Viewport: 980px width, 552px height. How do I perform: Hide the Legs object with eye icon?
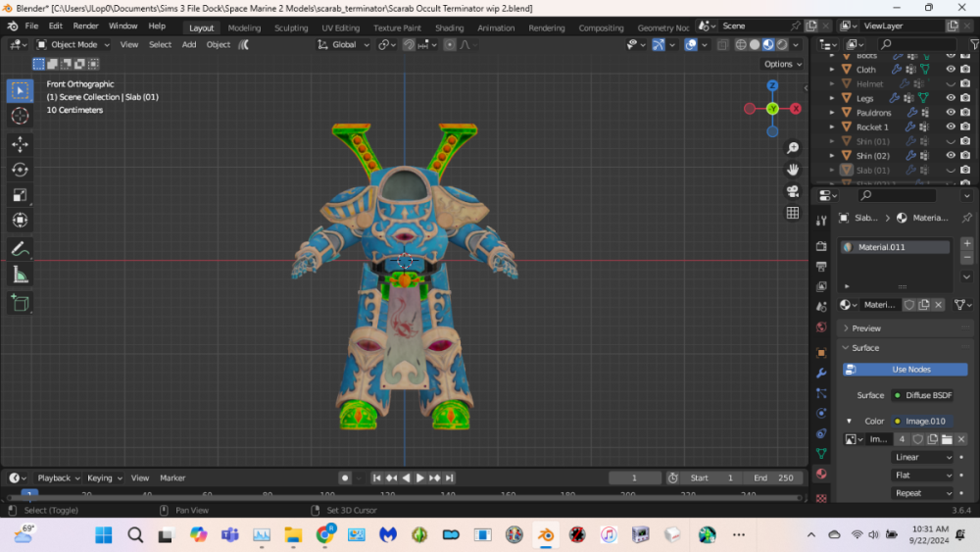[x=950, y=98]
